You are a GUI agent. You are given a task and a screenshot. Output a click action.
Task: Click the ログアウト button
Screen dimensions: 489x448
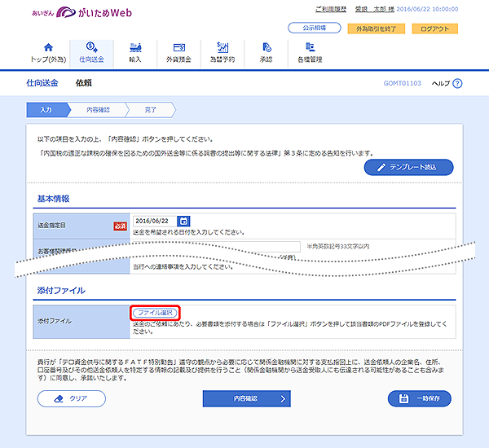coord(434,29)
